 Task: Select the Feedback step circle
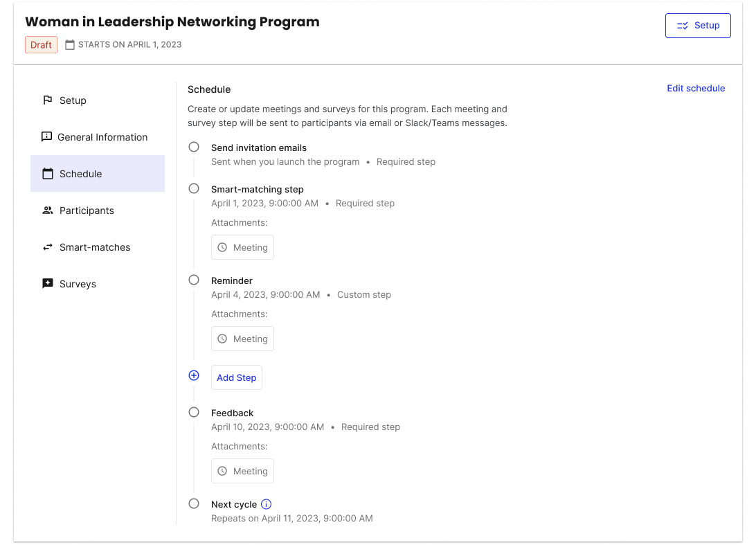click(194, 412)
